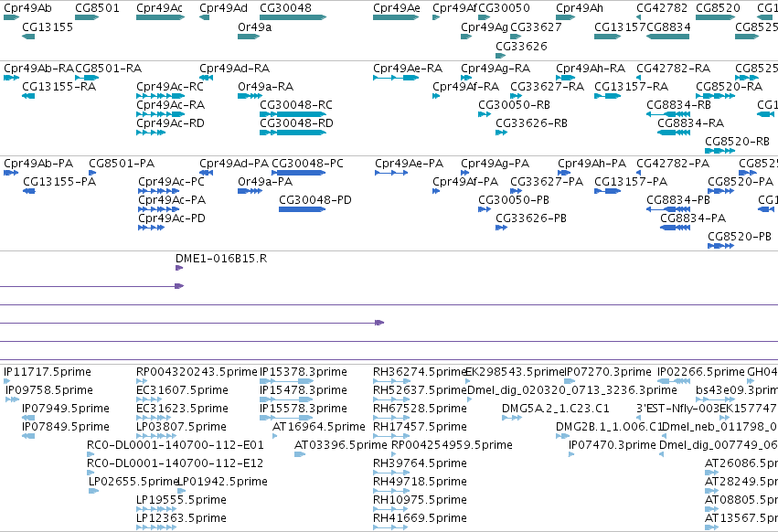Viewport: 778px width, 532px height.
Task: Click the CG30048-RD transcript label
Action: click(297, 123)
